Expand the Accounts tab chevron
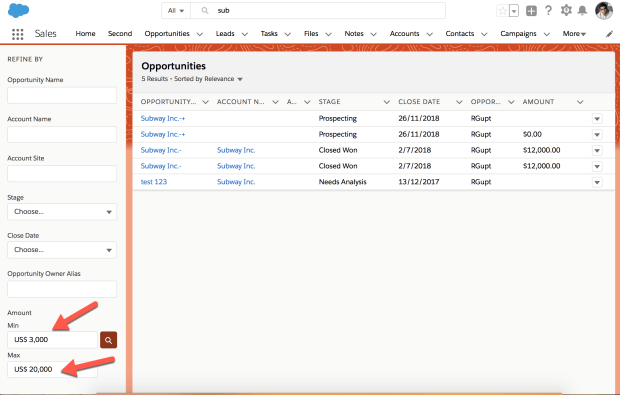Image resolution: width=620 pixels, height=395 pixels. (x=430, y=34)
